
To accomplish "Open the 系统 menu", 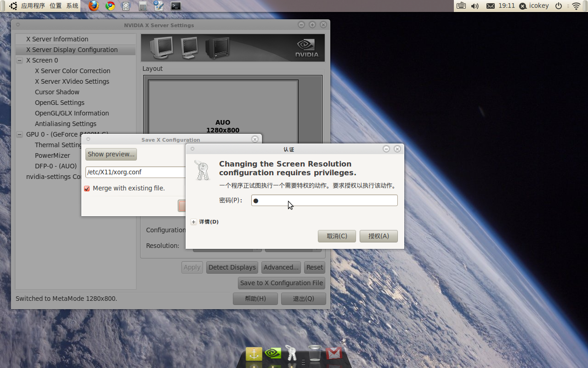I will click(x=72, y=6).
